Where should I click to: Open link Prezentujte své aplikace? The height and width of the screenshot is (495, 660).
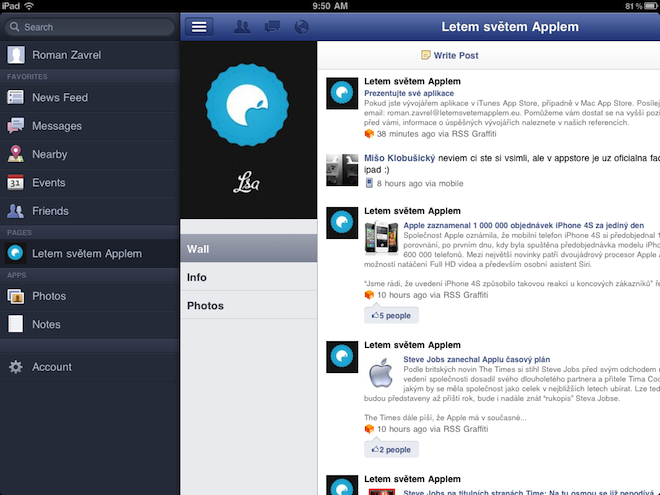409,93
